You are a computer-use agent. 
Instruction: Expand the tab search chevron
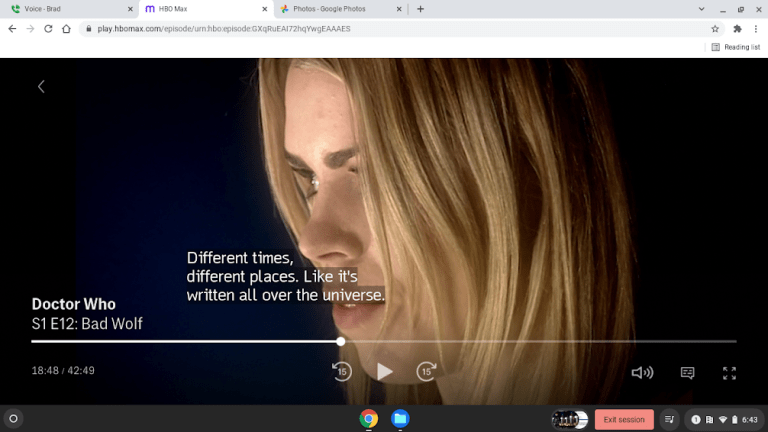pos(699,9)
